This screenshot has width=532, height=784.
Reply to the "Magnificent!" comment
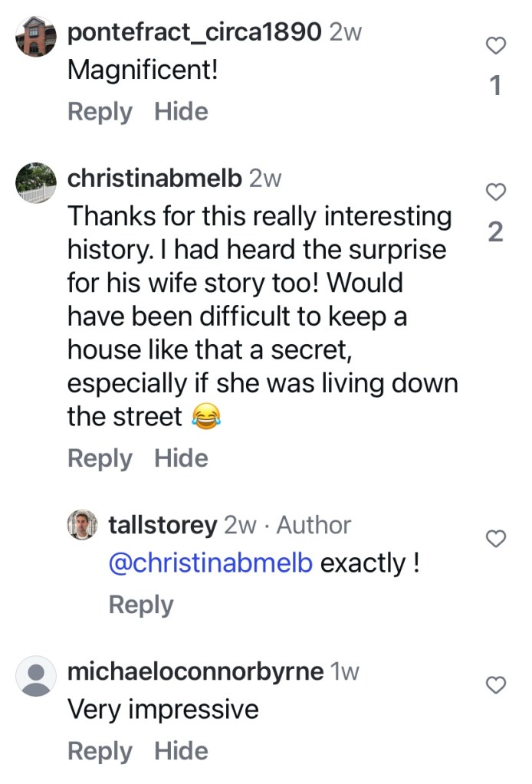click(x=100, y=112)
